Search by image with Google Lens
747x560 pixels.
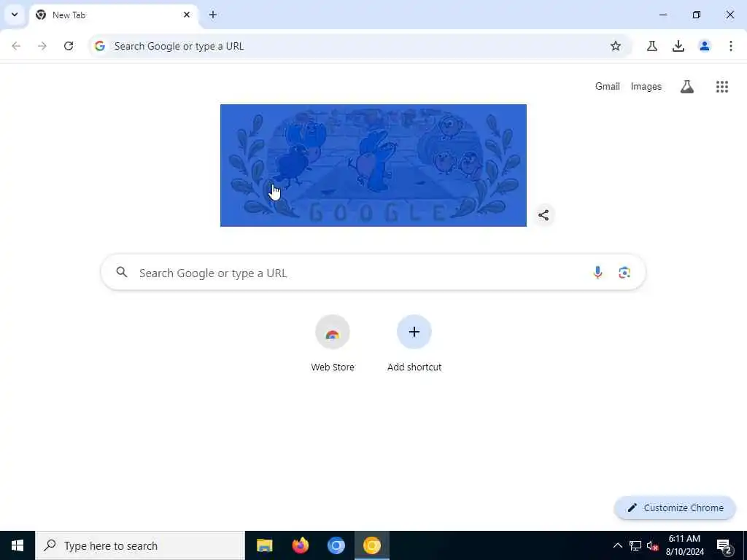pos(624,273)
